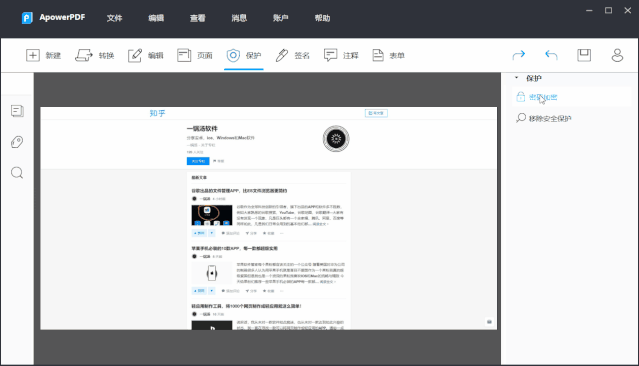Open the 账户 menu

(x=280, y=18)
